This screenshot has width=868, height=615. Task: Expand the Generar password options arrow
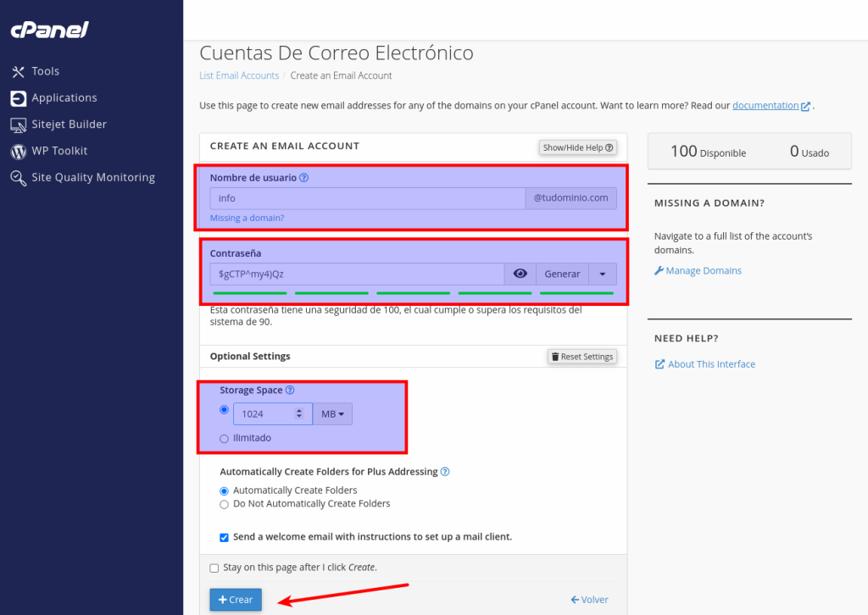(x=603, y=274)
